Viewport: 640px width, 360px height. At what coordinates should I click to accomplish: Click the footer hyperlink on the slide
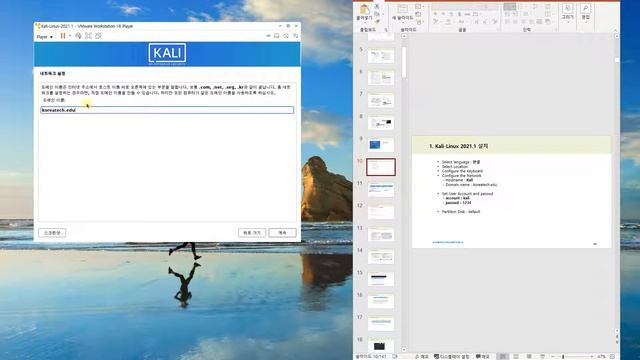tap(448, 242)
